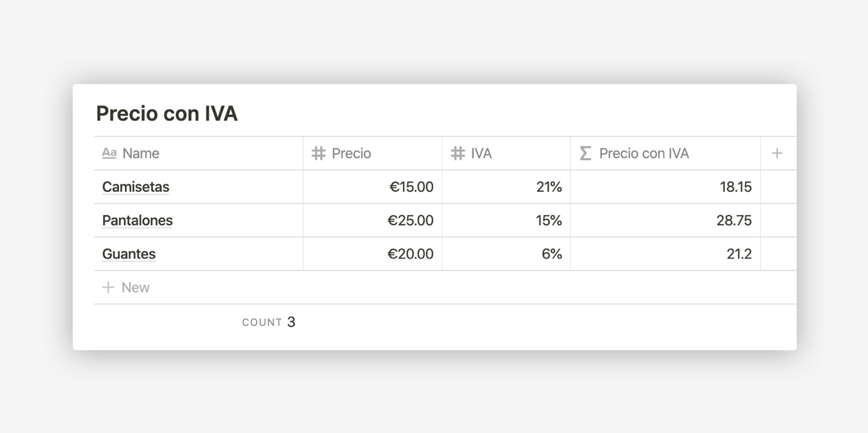
Task: Open the Camisetas row page
Action: tap(136, 187)
